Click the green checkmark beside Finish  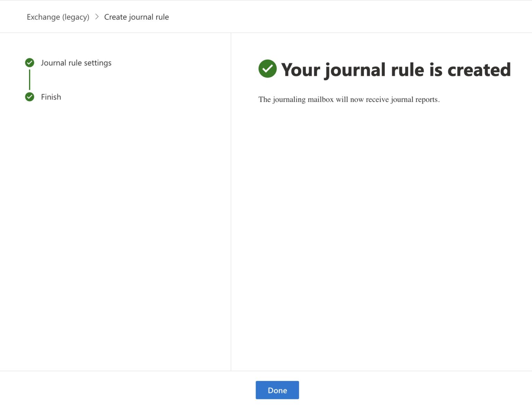coord(29,97)
